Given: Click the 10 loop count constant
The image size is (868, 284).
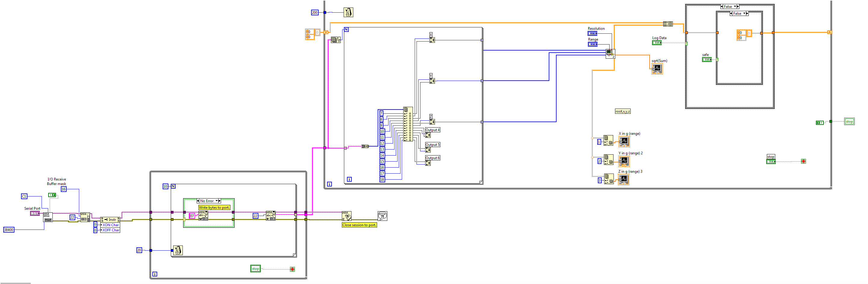Looking at the screenshot, I should coord(165,187).
